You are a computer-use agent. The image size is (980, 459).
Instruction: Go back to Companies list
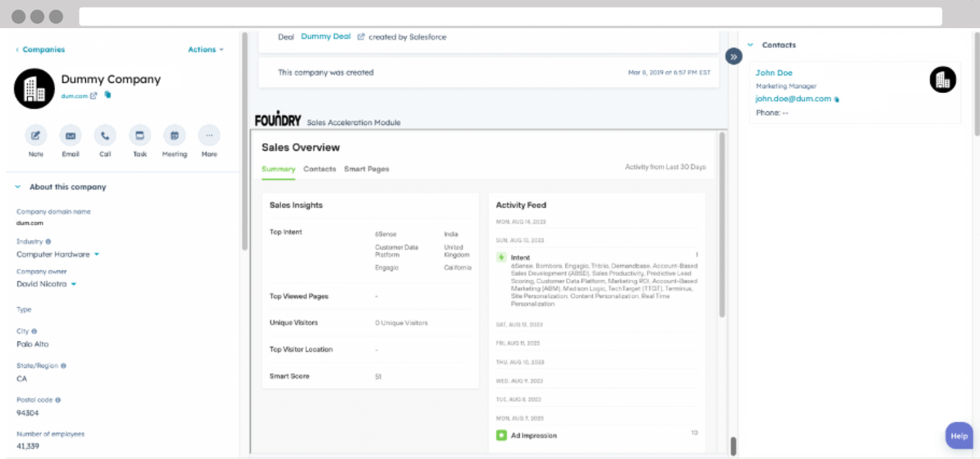[x=40, y=50]
